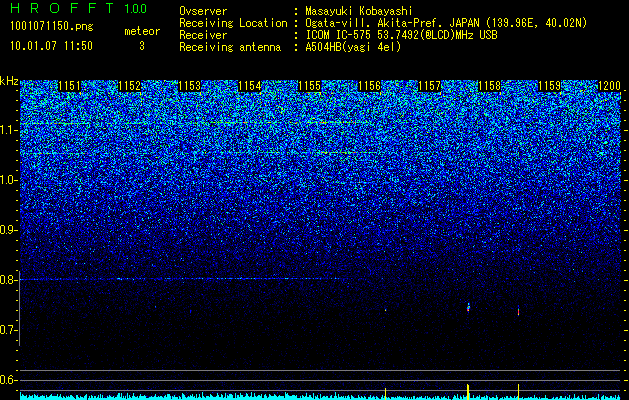Click the 1152 time axis label
This screenshot has width=629, height=400.
[130, 86]
